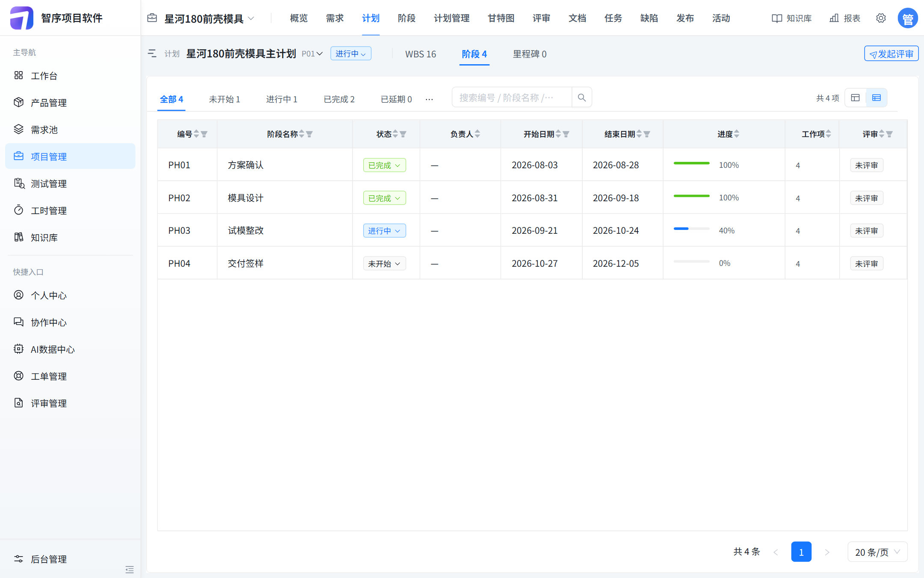Image resolution: width=924 pixels, height=578 pixels.
Task: Open PH03 进行中 status dropdown
Action: tap(385, 231)
